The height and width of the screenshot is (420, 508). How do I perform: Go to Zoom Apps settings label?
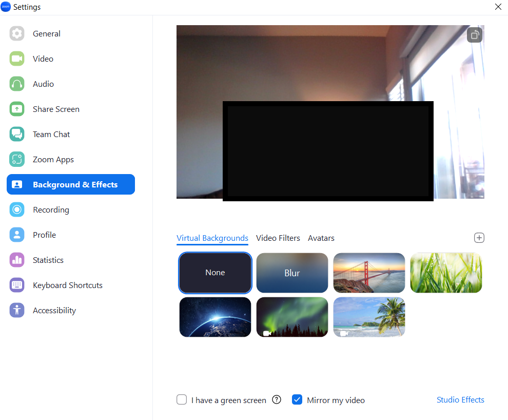click(53, 160)
